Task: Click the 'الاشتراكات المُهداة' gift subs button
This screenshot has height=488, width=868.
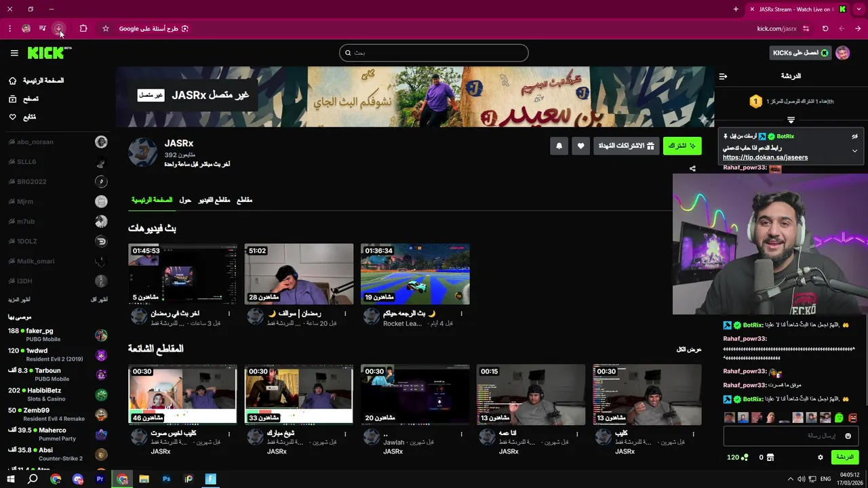Action: click(x=627, y=146)
